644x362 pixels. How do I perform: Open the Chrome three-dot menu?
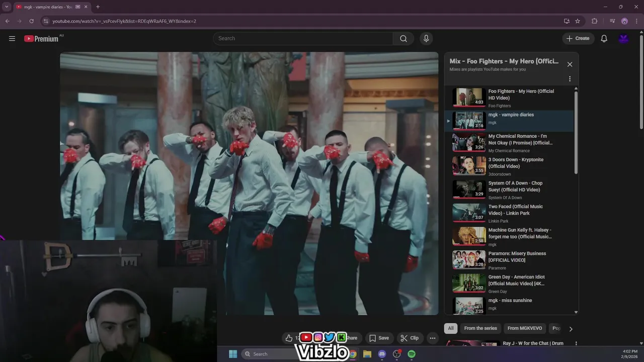click(636, 21)
